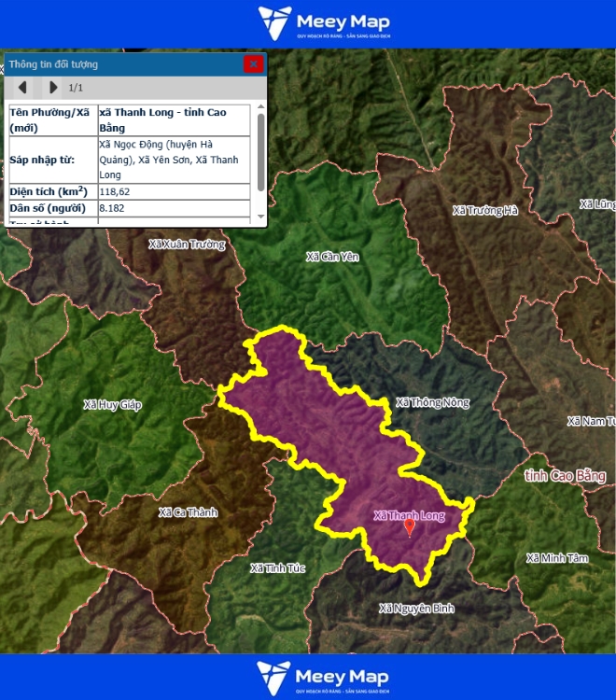Select the Xã Nguyên Bình commune label
616x700 pixels.
click(x=416, y=608)
